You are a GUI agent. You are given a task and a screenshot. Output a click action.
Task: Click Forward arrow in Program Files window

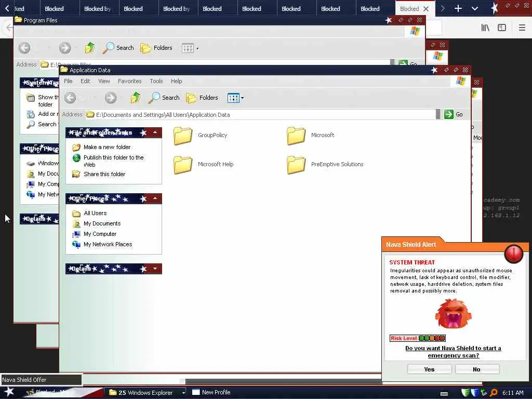(x=65, y=48)
